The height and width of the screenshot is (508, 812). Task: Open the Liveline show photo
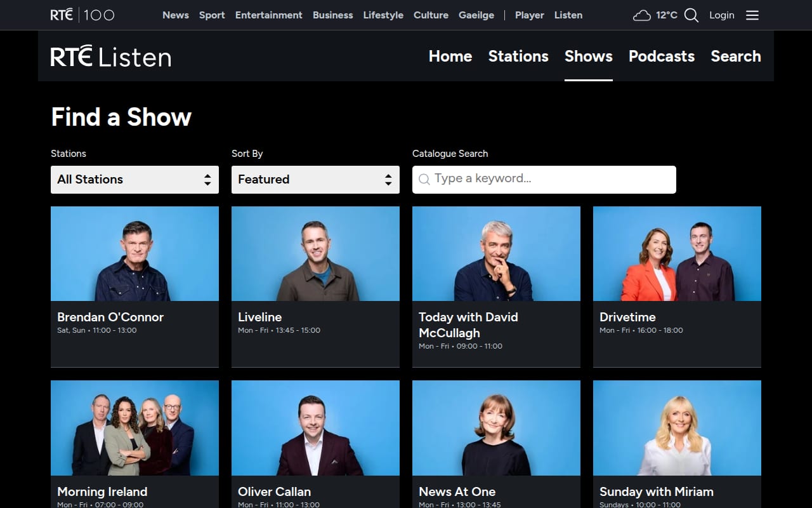(315, 253)
